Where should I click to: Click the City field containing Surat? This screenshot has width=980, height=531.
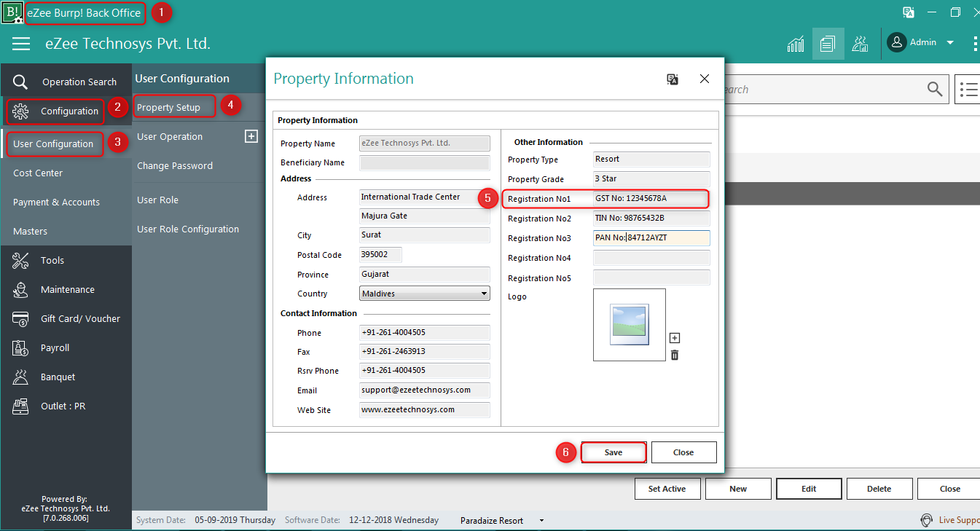click(424, 235)
